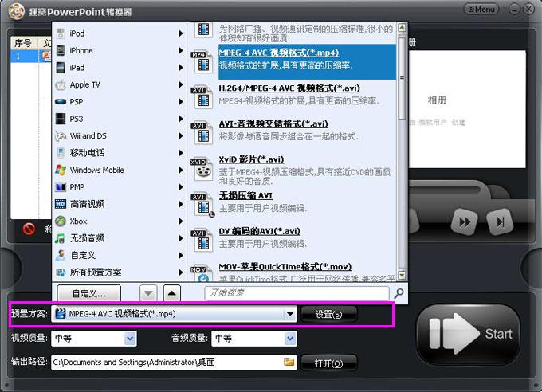Expand the preset profile dropdown
Image resolution: width=542 pixels, height=392 pixels.
(290, 314)
